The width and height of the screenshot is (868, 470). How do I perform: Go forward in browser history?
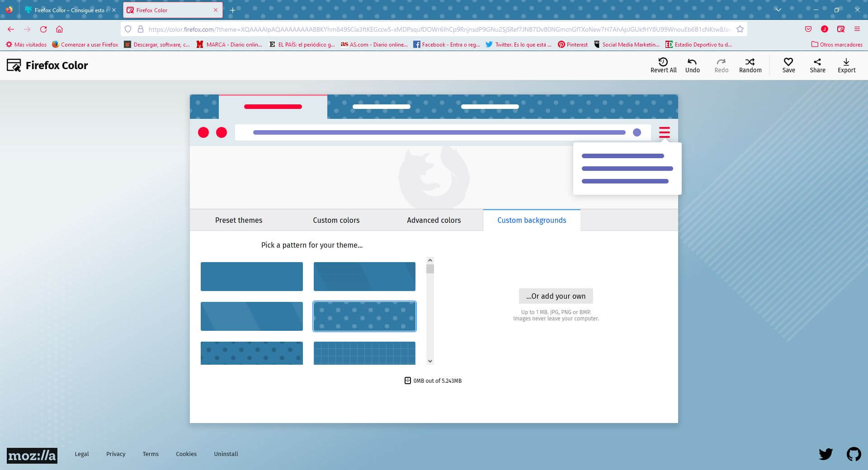27,29
